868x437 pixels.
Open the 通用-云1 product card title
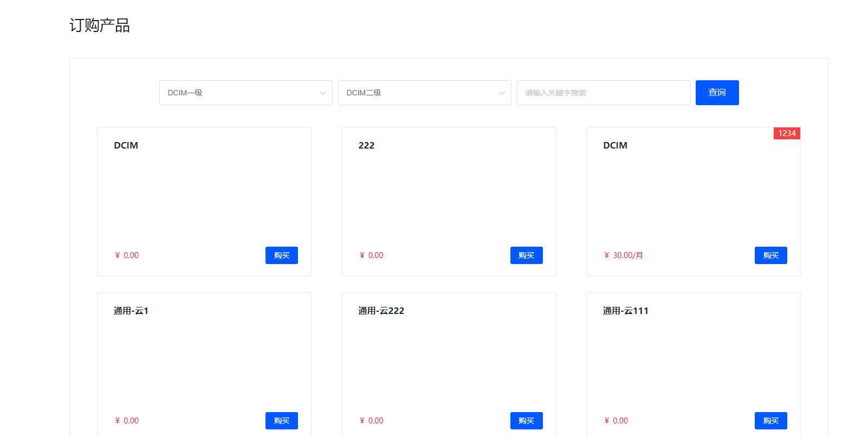pos(131,311)
